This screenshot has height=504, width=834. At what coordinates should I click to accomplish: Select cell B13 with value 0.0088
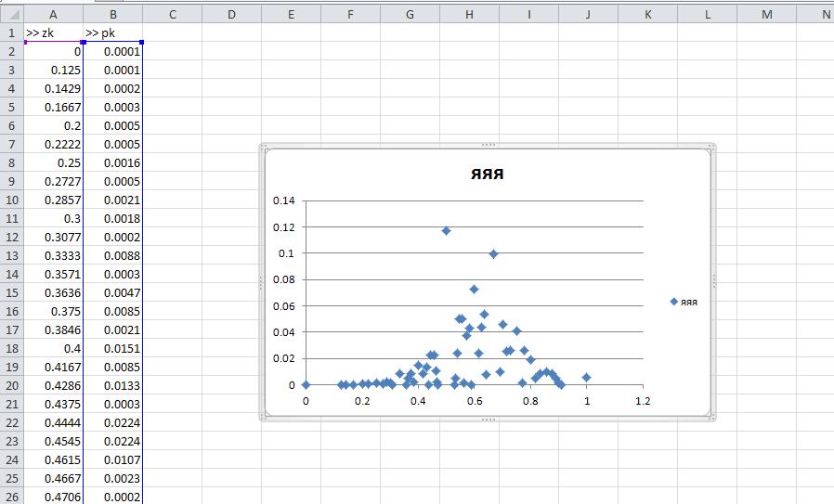112,256
